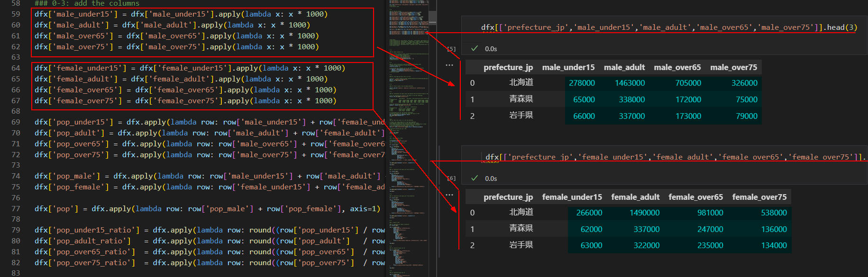Click the value 278000 in the male table
The image size is (868, 277).
582,83
